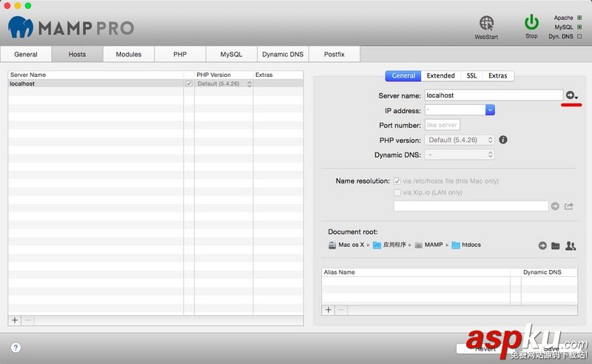Screen dimensions: 592x364
Task: Choose document root folder icon
Action: tap(556, 246)
